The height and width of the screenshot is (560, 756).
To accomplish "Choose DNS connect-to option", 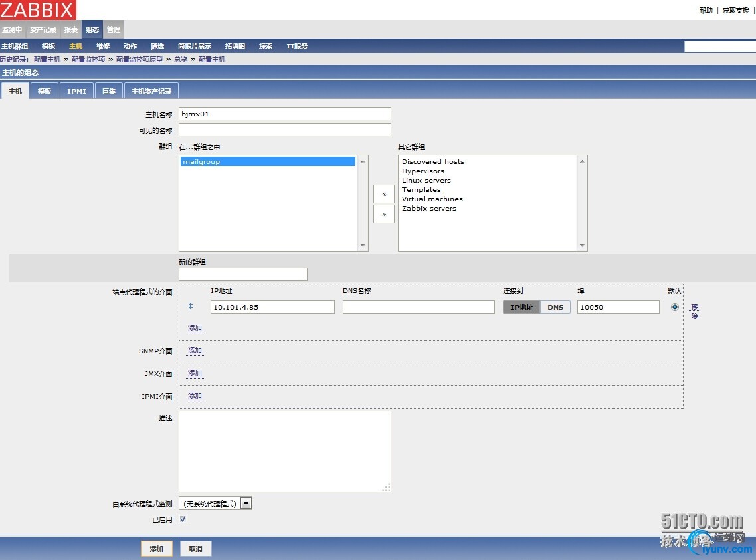I will coord(555,307).
